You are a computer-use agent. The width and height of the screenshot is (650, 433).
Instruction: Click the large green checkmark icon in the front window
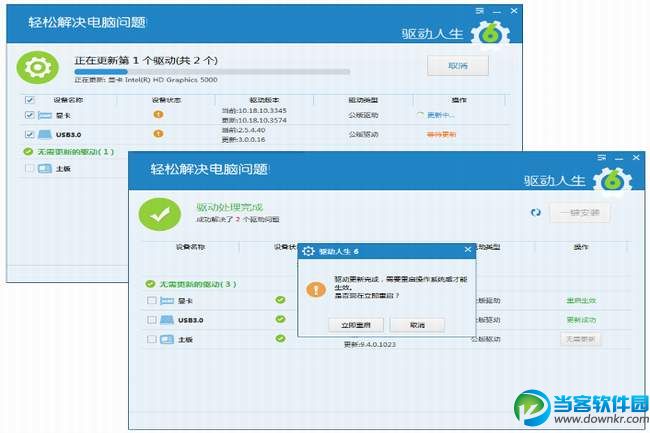tap(160, 214)
